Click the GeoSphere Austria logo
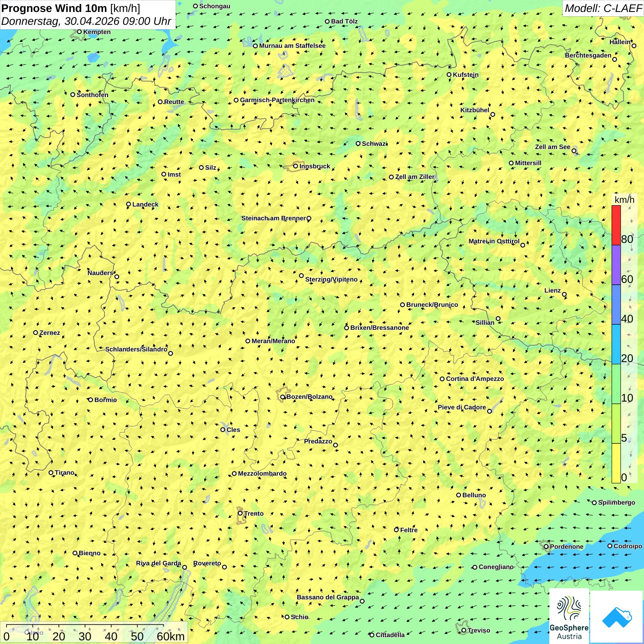Screen dimensions: 644x644 (569, 616)
